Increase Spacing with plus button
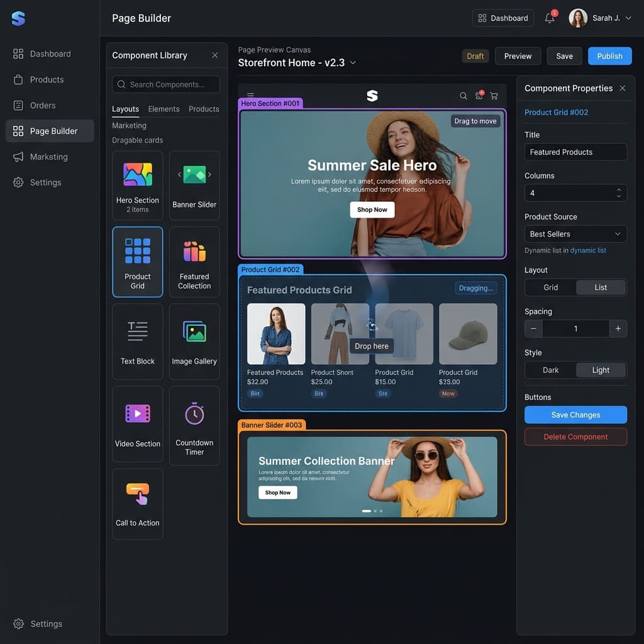This screenshot has width=644, height=644. (618, 328)
